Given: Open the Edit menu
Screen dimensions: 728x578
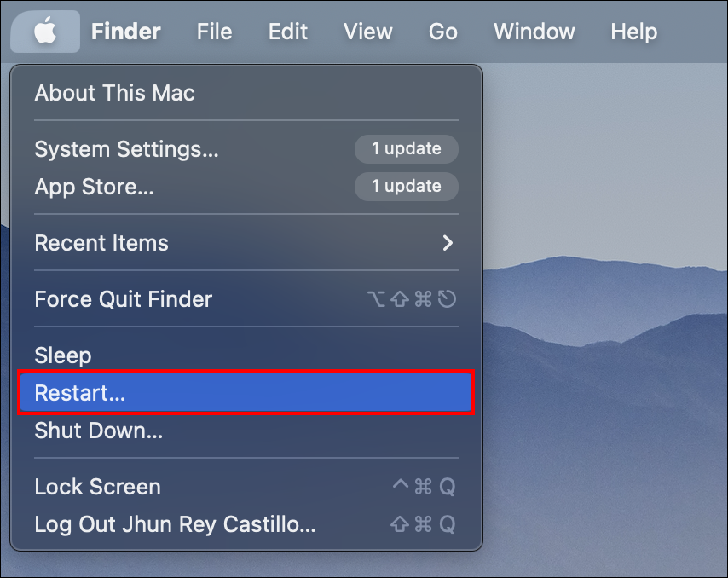Looking at the screenshot, I should (288, 32).
